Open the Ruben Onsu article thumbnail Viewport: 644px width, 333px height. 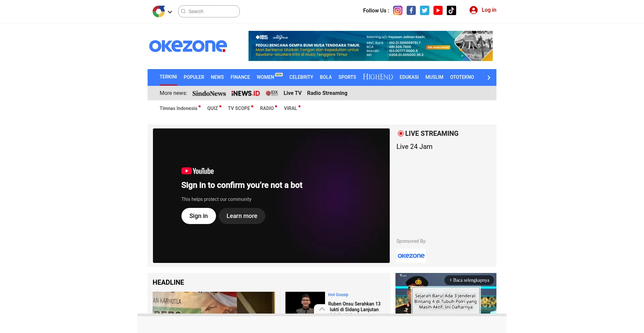click(x=305, y=302)
